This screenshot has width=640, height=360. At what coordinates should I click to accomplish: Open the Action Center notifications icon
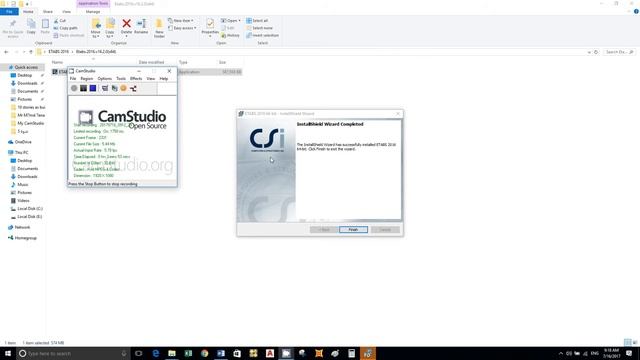pyautogui.click(x=629, y=353)
